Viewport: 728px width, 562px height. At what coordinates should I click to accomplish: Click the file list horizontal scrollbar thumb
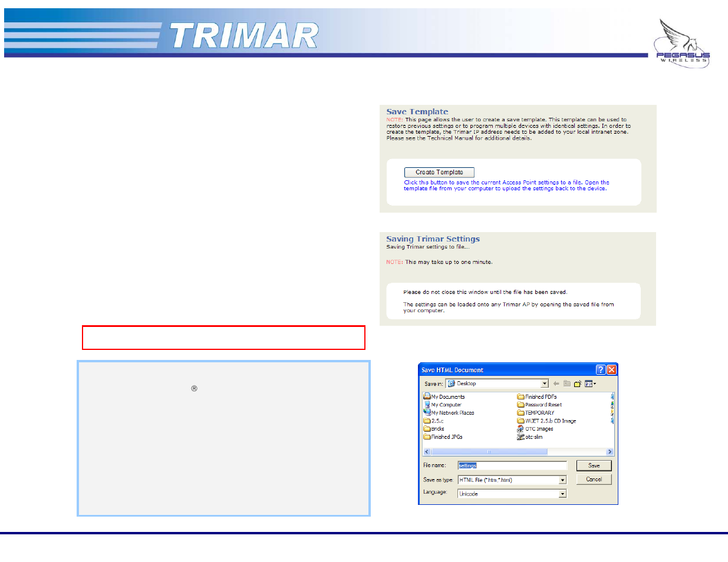(x=489, y=452)
